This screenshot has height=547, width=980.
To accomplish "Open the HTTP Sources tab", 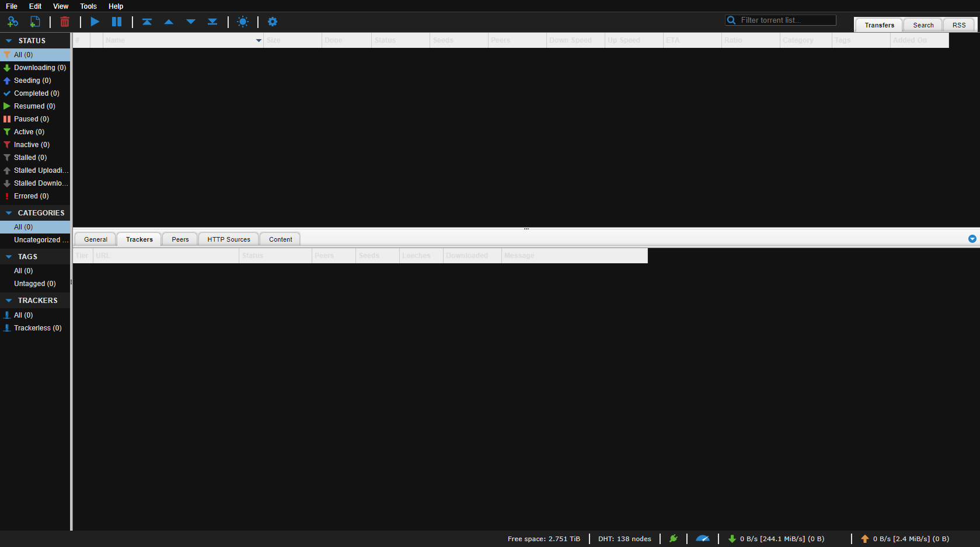I will click(x=229, y=239).
